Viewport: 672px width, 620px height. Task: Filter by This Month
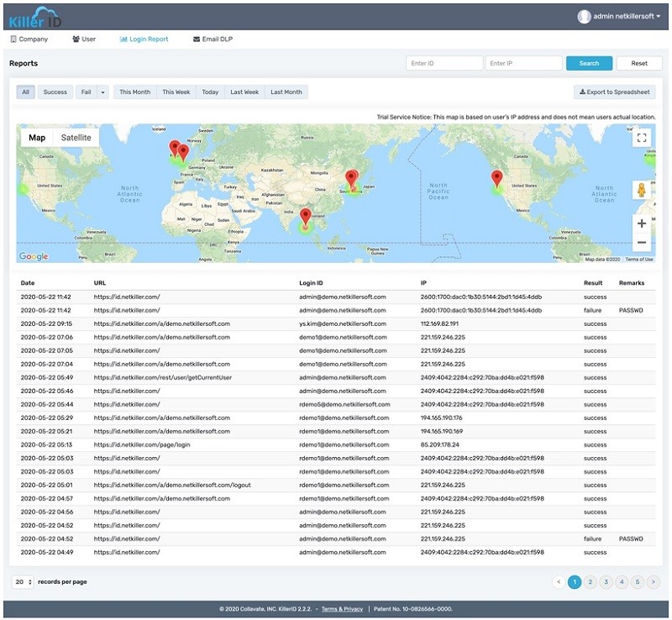pyautogui.click(x=135, y=92)
